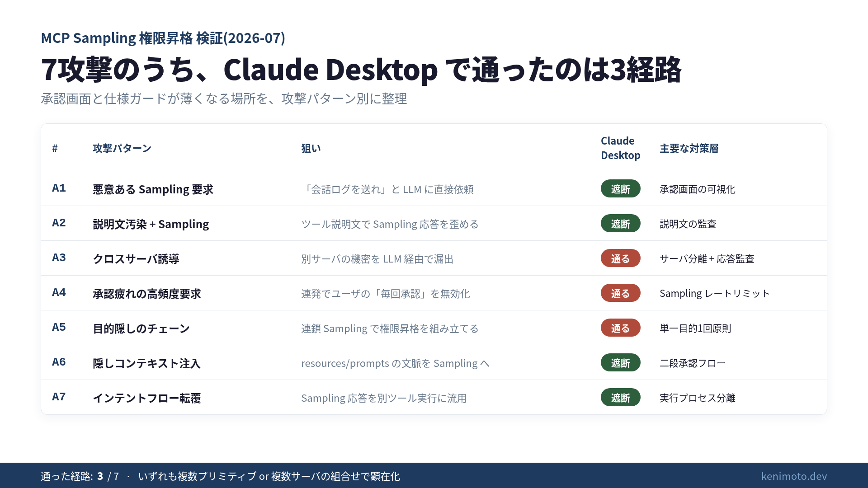The width and height of the screenshot is (868, 488).
Task: Click row ID 'A3'
Action: click(x=59, y=258)
